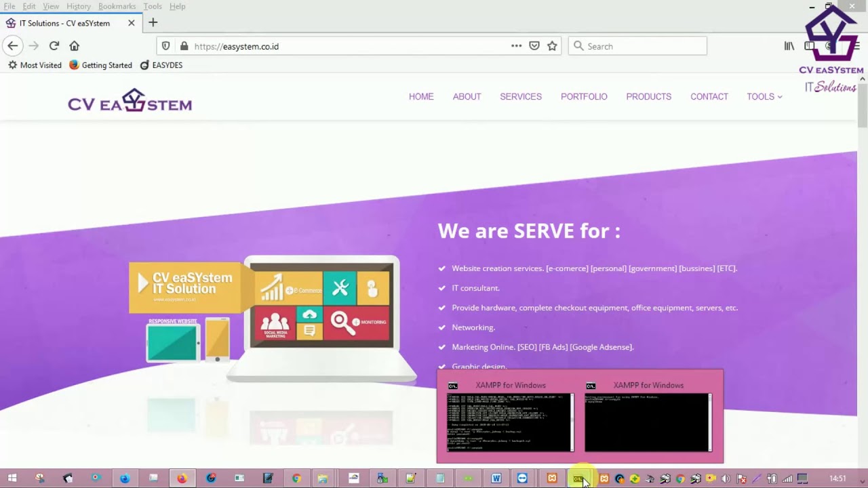Open the View menu

[51, 6]
